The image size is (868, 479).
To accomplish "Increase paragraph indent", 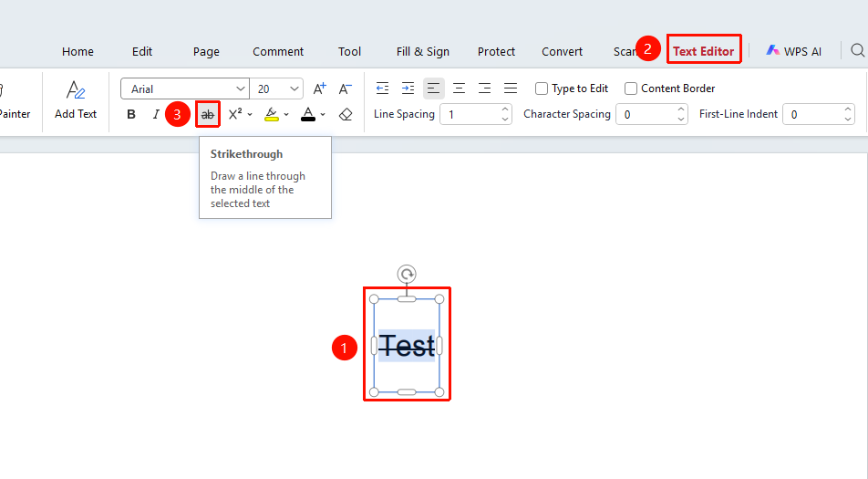I will tap(408, 89).
